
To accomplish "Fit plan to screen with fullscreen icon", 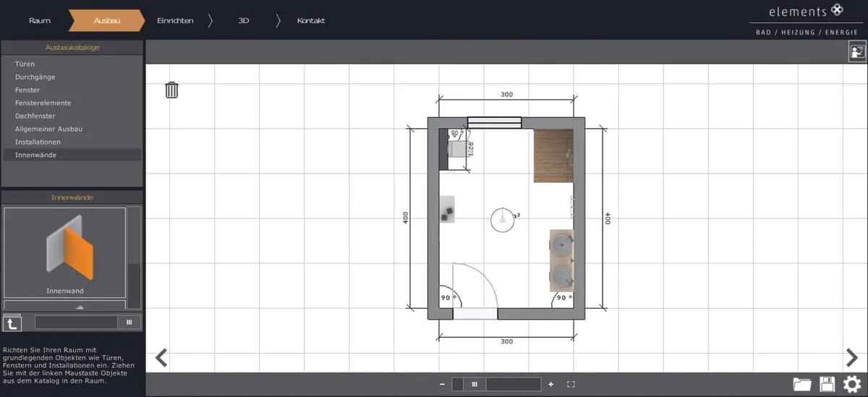I will pos(571,385).
